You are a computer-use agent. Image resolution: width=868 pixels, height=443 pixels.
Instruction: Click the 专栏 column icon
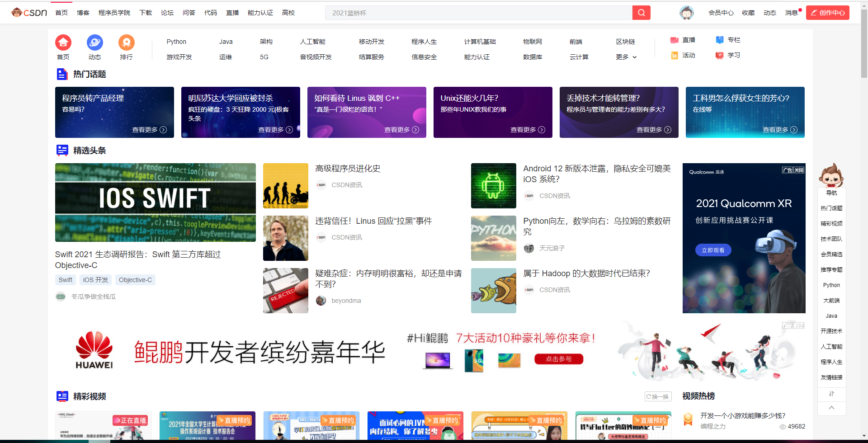click(720, 40)
